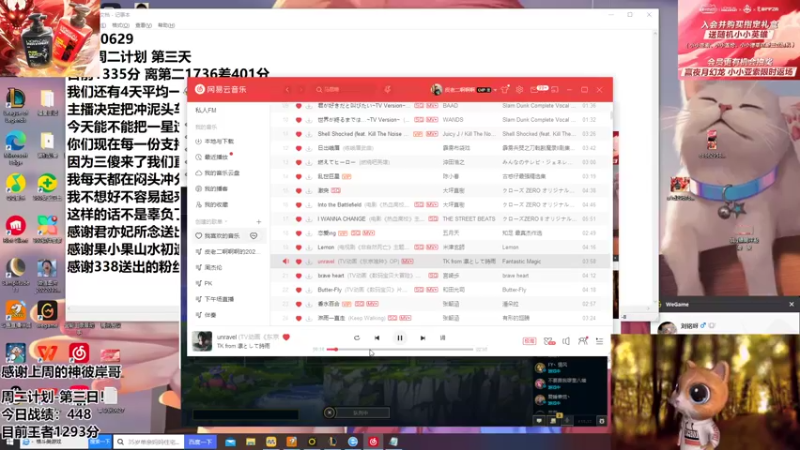Open the skin T-shirt icon in header
The image size is (800, 450).
point(505,90)
